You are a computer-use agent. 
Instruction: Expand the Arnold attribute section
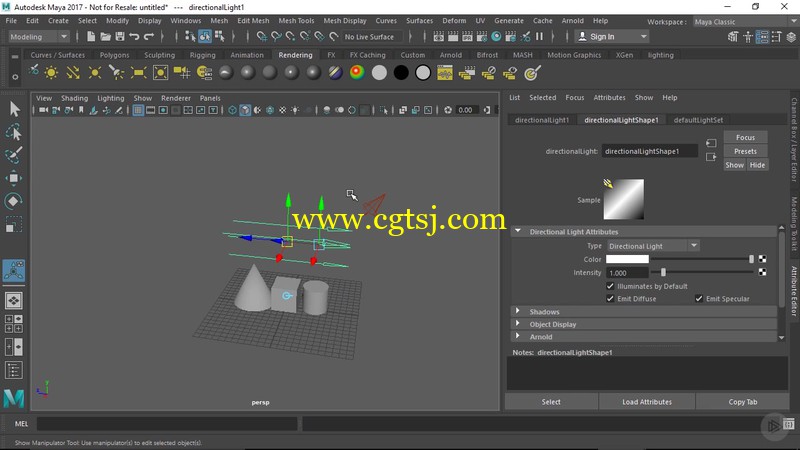coord(517,336)
